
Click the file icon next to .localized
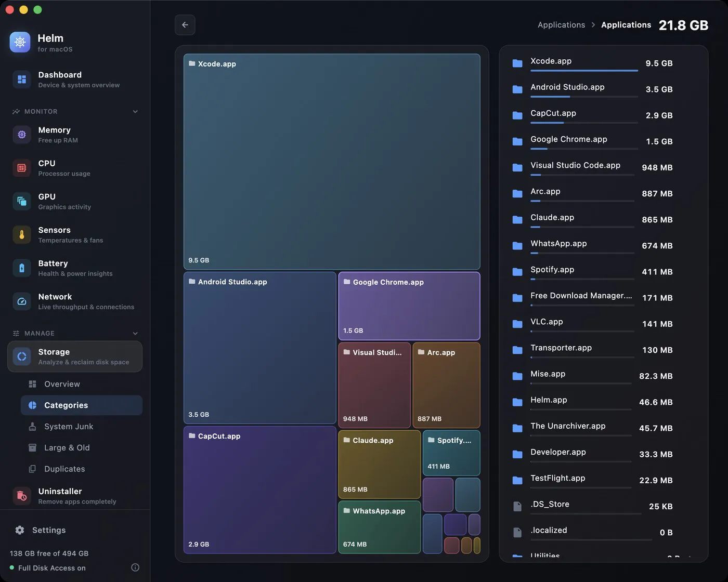pyautogui.click(x=517, y=532)
